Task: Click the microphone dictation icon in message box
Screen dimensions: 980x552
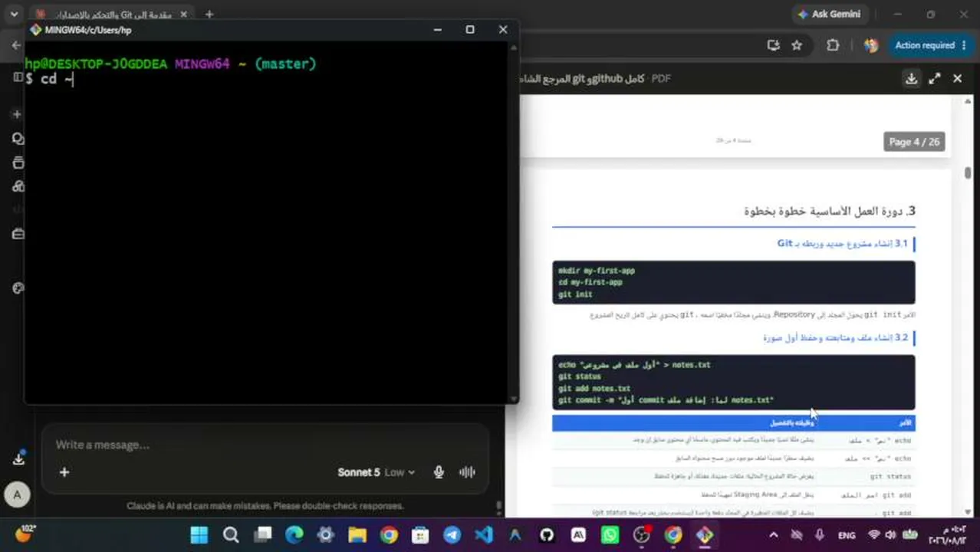Action: tap(439, 472)
